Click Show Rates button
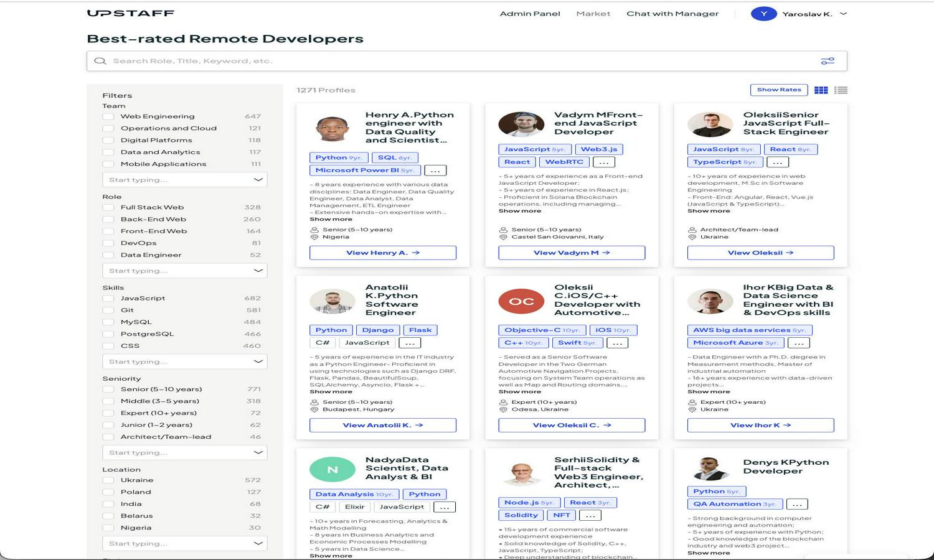 pos(779,90)
